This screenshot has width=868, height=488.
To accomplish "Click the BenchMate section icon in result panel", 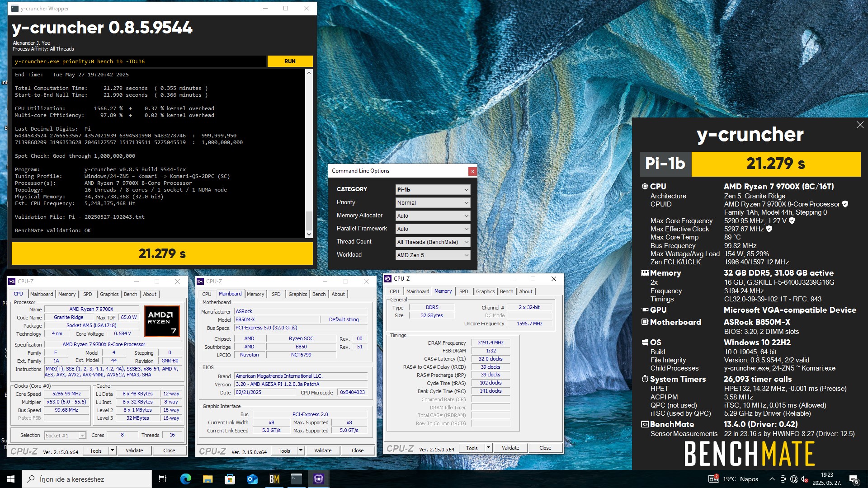I will tap(645, 424).
